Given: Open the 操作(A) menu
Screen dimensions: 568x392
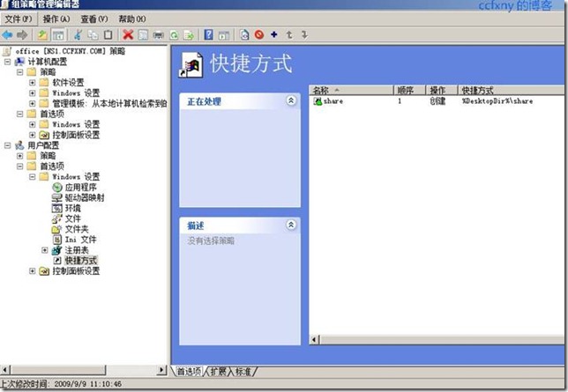Looking at the screenshot, I should pos(56,18).
